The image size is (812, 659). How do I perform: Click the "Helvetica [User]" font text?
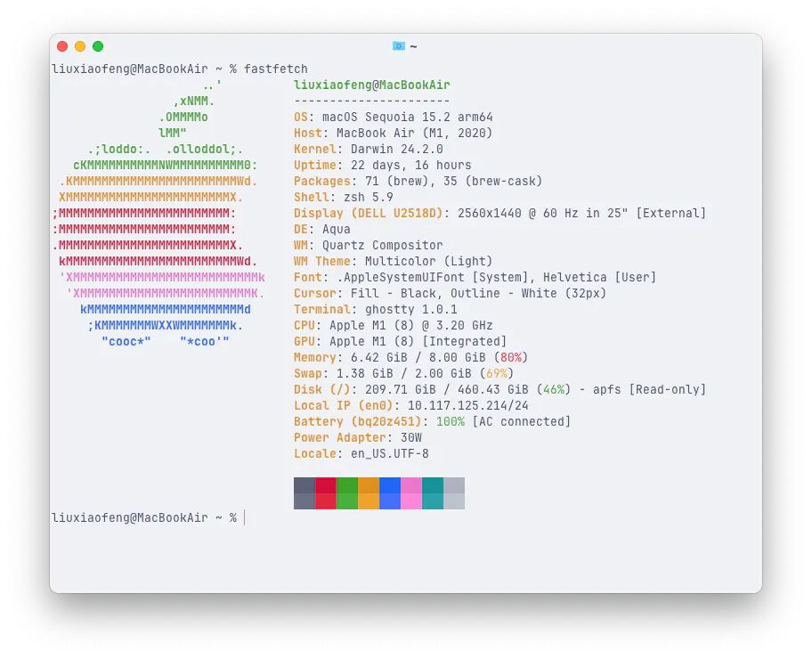(x=600, y=278)
